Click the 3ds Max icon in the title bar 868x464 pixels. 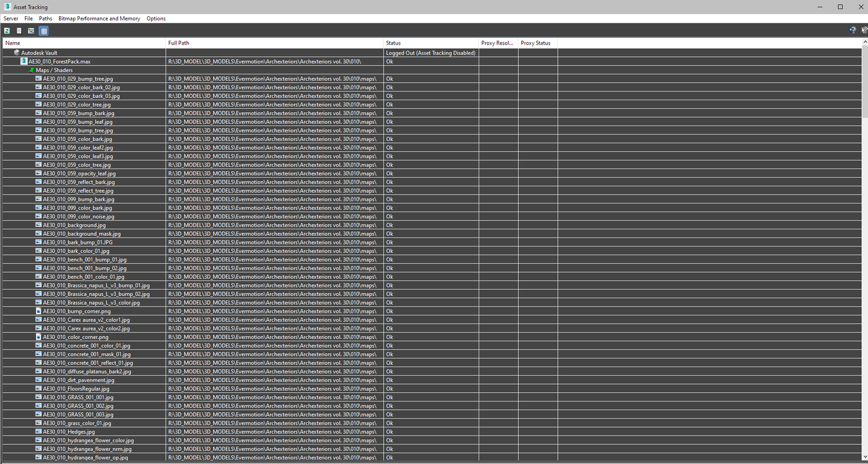coord(7,7)
